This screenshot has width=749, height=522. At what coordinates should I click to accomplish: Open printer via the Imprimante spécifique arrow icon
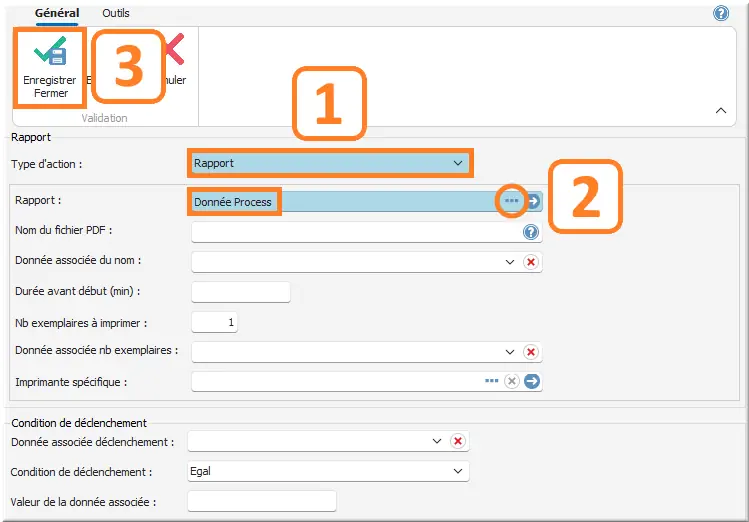click(x=532, y=381)
